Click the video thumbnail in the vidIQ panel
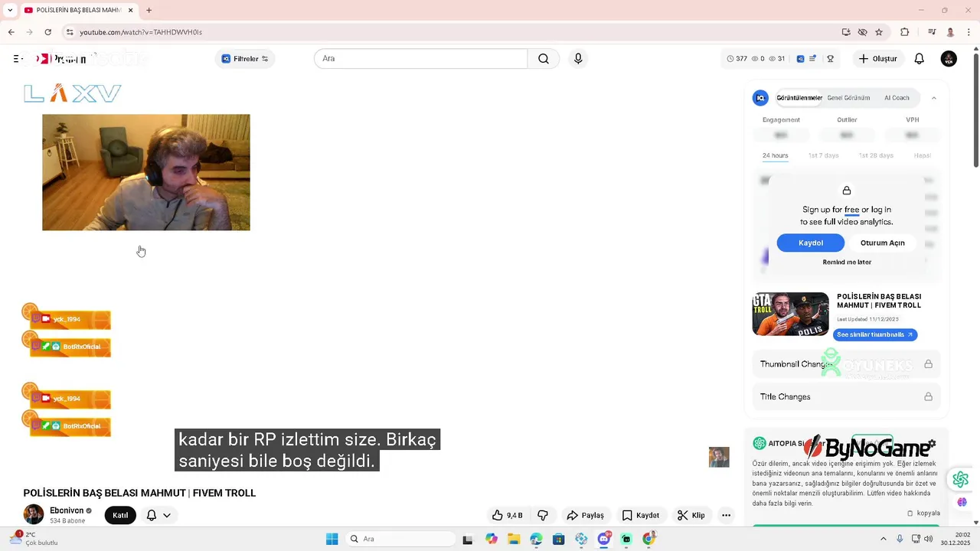The height and width of the screenshot is (551, 980). coord(791,314)
